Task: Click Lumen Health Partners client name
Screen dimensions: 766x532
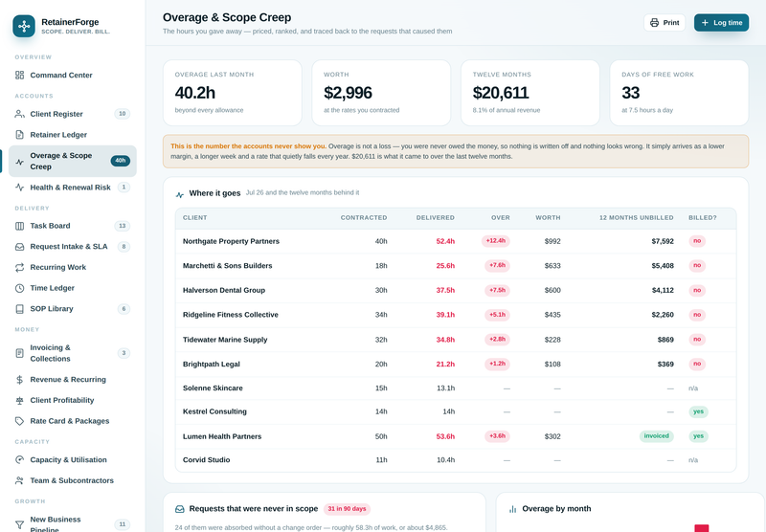Action: 222,436
